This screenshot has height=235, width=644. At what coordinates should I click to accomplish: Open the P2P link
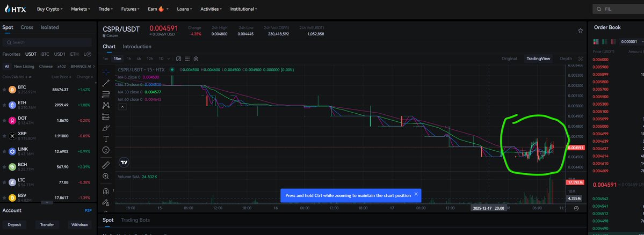click(x=88, y=210)
